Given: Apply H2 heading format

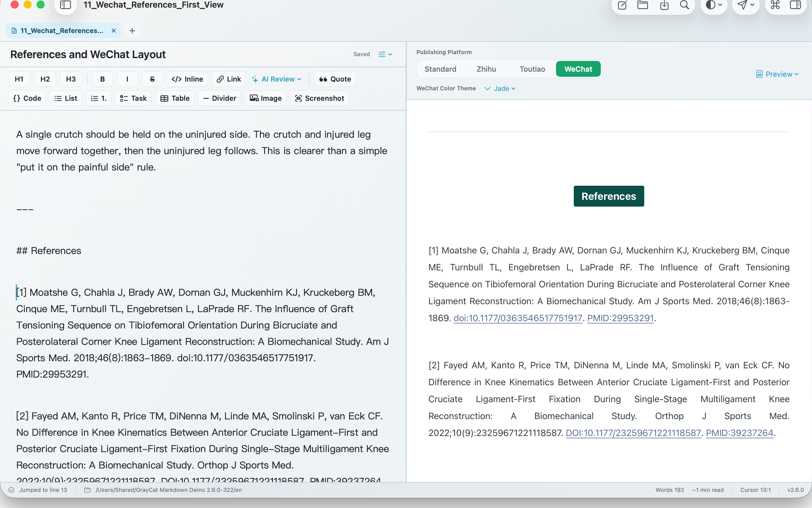Looking at the screenshot, I should [x=45, y=79].
